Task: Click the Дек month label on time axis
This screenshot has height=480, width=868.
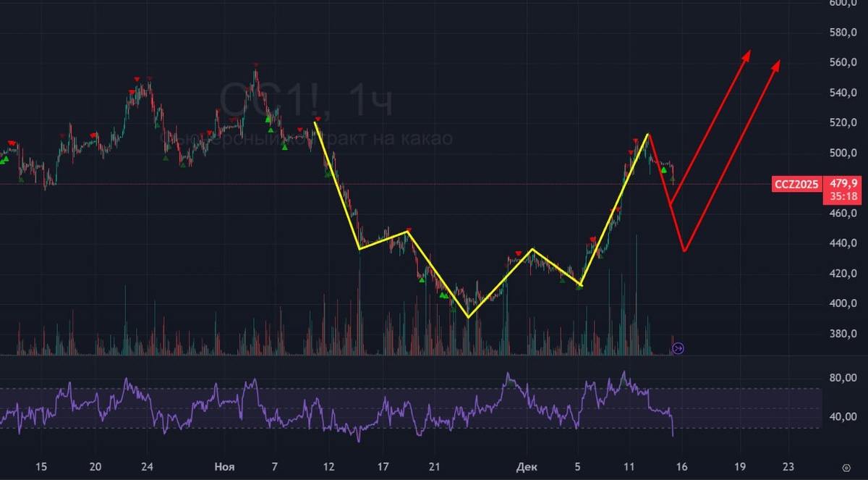Action: [527, 466]
